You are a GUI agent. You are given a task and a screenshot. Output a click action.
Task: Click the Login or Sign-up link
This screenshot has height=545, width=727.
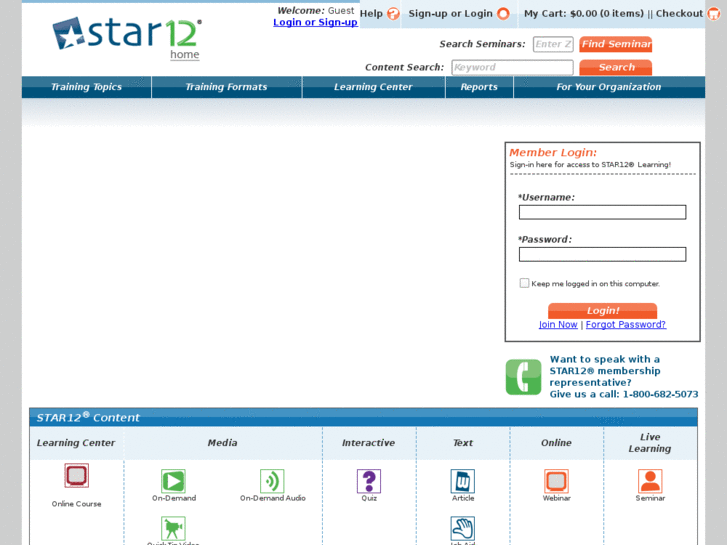[x=315, y=22]
